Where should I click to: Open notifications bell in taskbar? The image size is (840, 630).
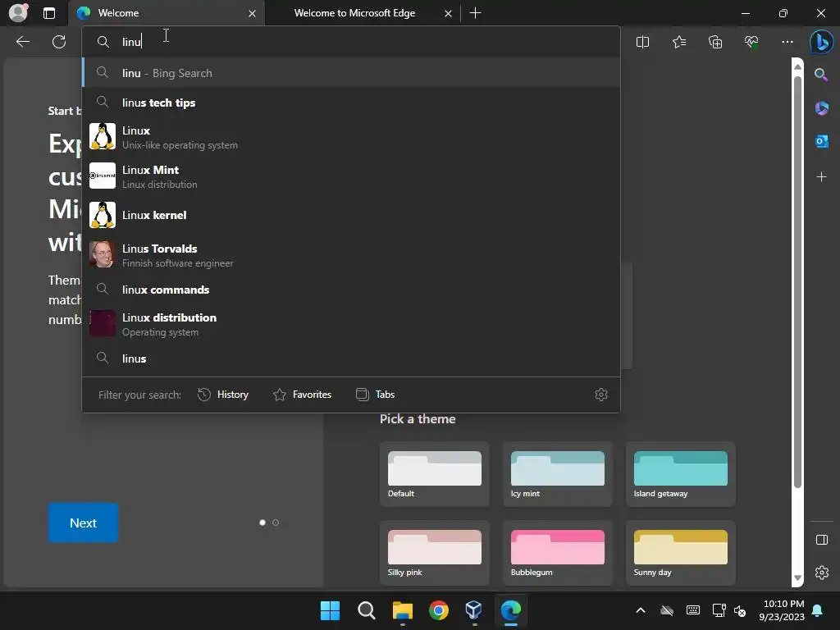point(818,610)
